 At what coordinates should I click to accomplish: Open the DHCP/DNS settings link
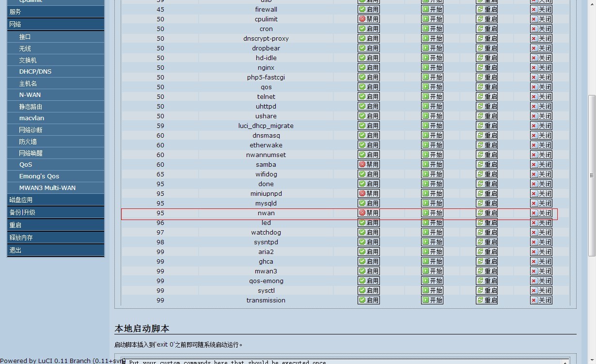(56, 72)
